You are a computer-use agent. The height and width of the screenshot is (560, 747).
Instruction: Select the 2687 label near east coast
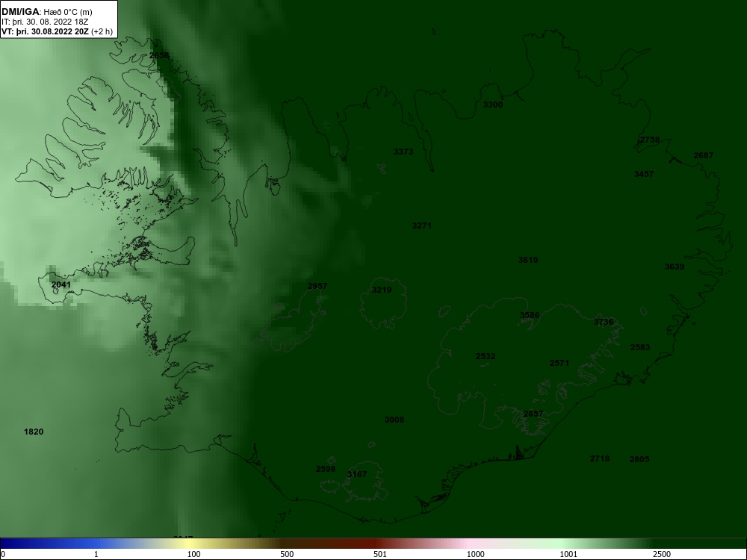tap(704, 155)
